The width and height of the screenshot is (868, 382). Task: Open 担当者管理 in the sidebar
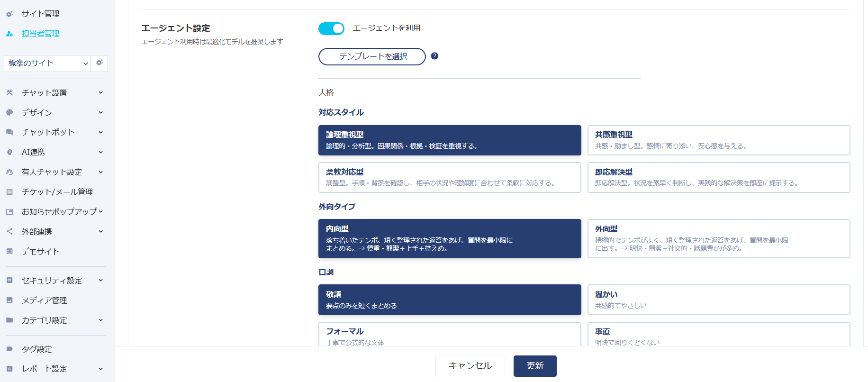(40, 34)
